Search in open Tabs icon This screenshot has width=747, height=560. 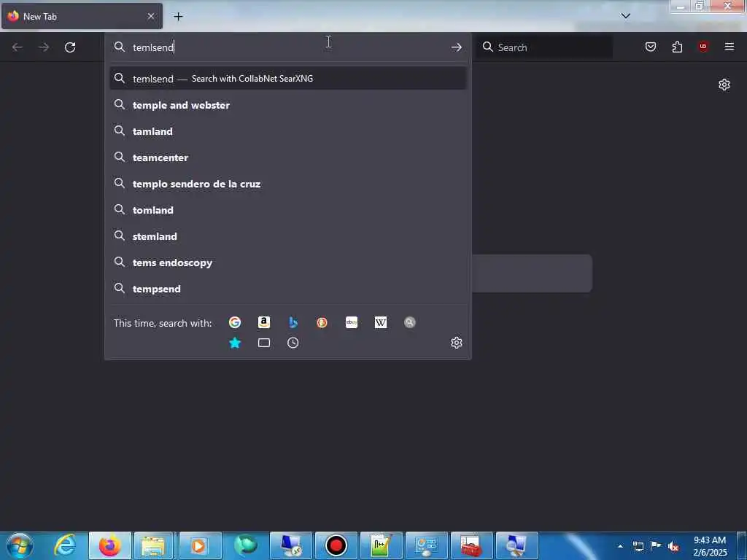(264, 343)
